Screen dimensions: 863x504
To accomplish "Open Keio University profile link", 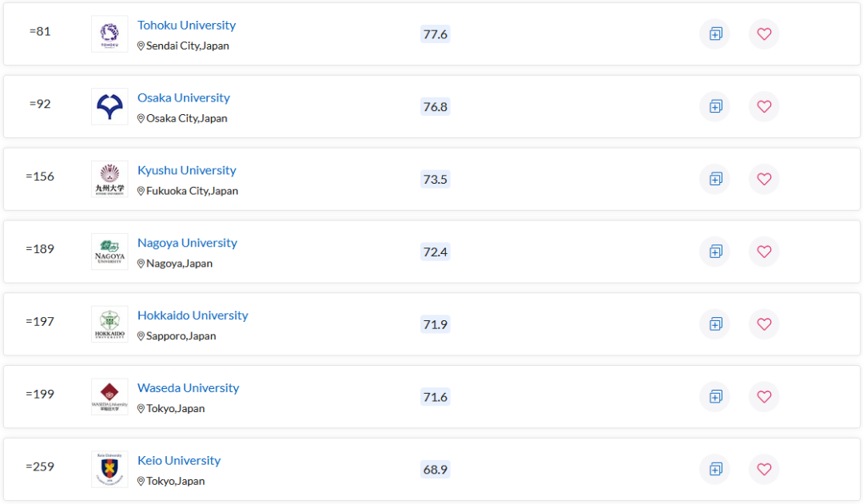I will click(179, 461).
